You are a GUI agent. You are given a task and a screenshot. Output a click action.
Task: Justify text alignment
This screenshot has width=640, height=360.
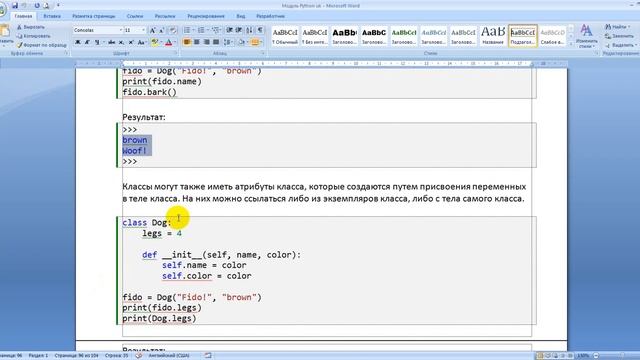[216, 42]
